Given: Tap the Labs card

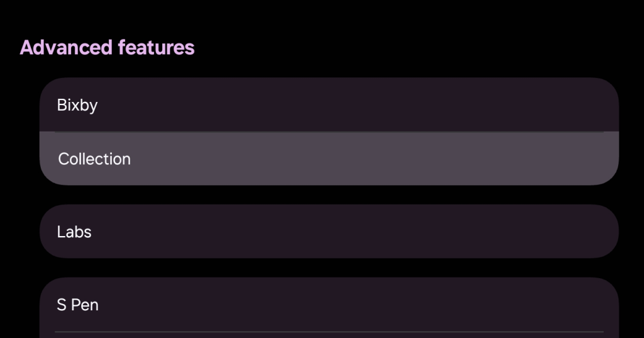Looking at the screenshot, I should point(329,232).
